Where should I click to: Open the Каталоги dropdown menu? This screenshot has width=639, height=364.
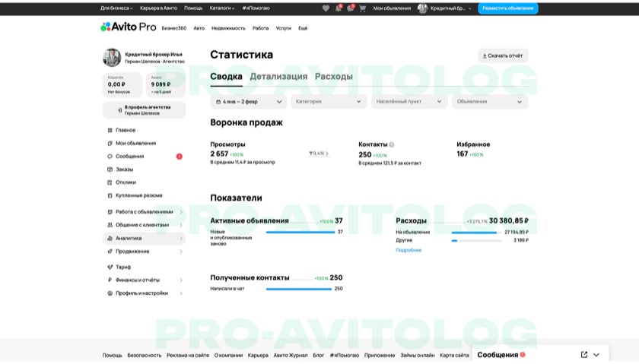(x=222, y=8)
